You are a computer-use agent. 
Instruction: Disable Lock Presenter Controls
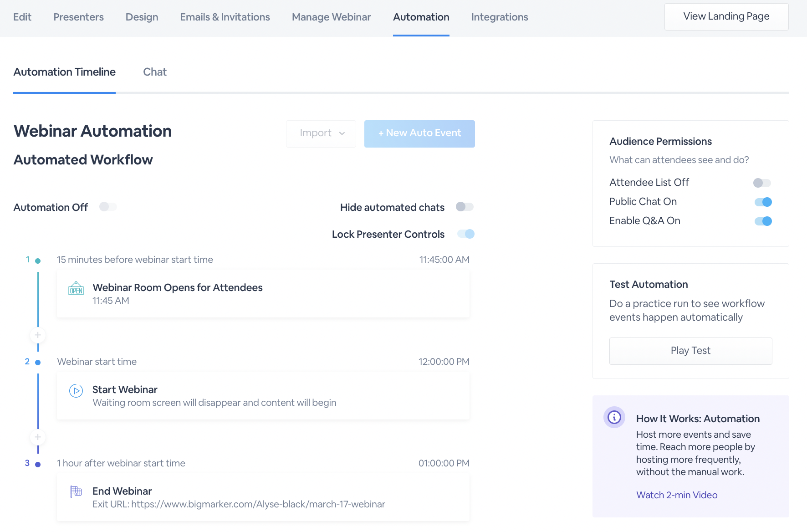click(x=466, y=234)
